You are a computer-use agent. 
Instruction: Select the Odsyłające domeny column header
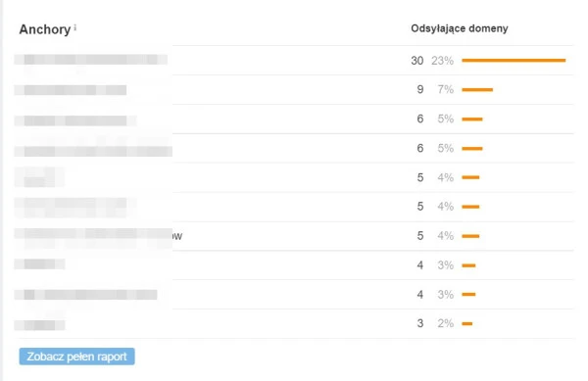(460, 28)
